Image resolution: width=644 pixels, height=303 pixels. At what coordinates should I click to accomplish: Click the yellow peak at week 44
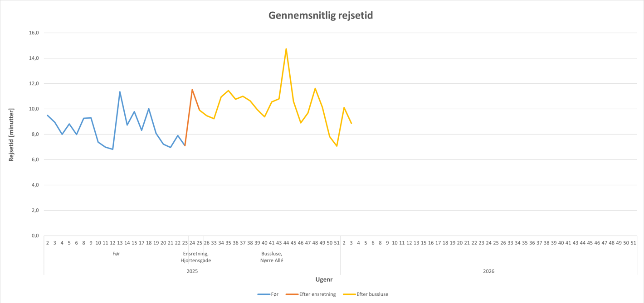286,49
